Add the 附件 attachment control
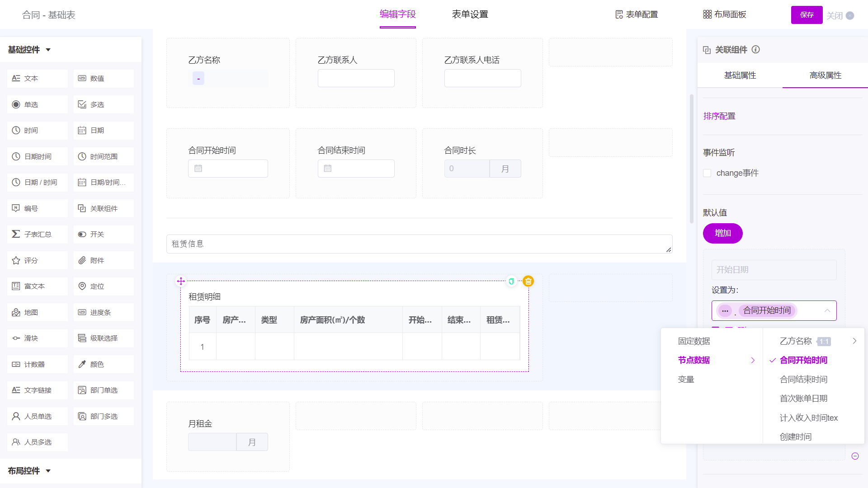868x488 pixels. (104, 261)
